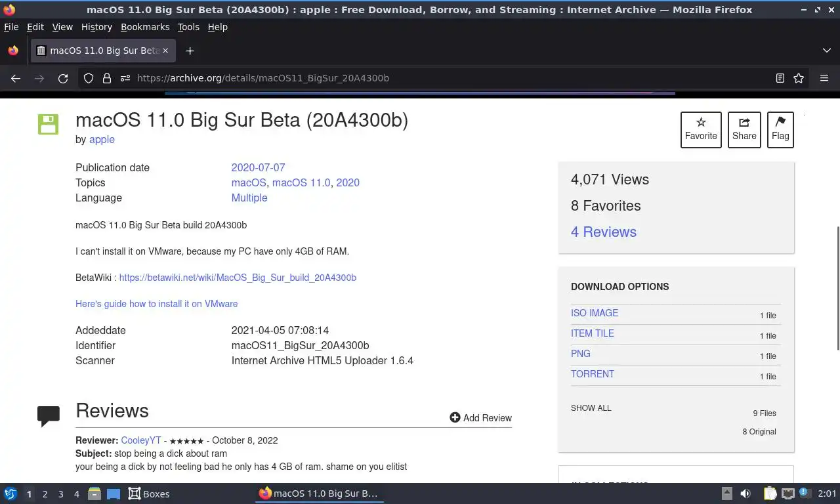
Task: Open the 2020-07-07 publication date link
Action: (x=258, y=167)
